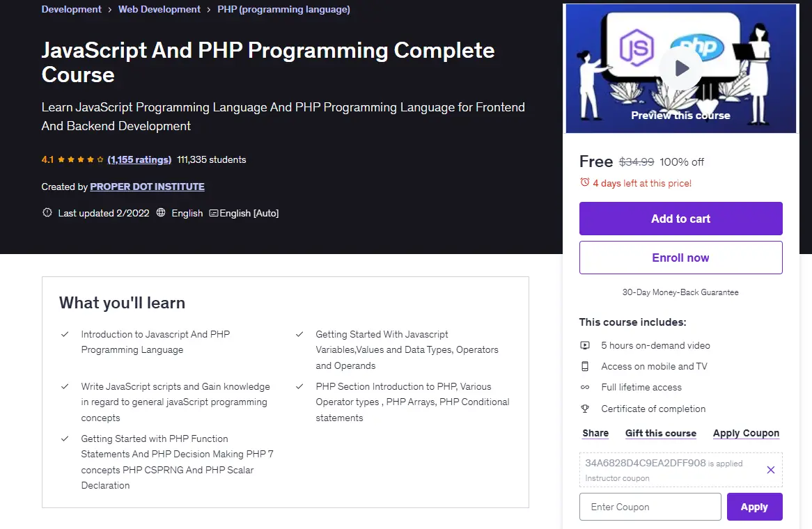Open the Development breadcrumb
The image size is (812, 529).
[x=72, y=9]
